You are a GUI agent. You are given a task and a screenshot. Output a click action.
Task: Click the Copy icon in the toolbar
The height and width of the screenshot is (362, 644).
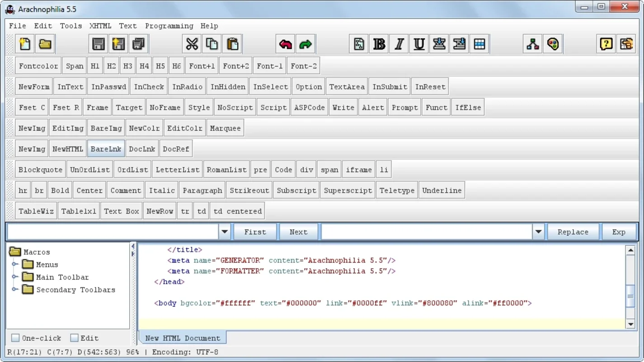click(x=212, y=44)
